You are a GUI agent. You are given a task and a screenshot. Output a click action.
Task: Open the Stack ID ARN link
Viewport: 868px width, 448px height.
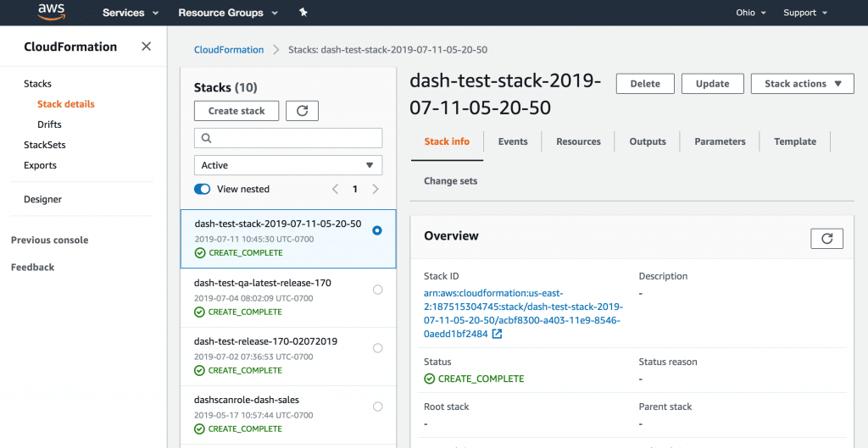click(x=523, y=313)
